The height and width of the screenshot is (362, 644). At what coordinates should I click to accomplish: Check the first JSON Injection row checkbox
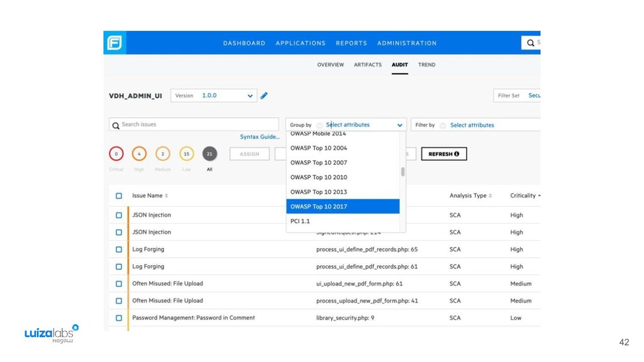point(119,215)
